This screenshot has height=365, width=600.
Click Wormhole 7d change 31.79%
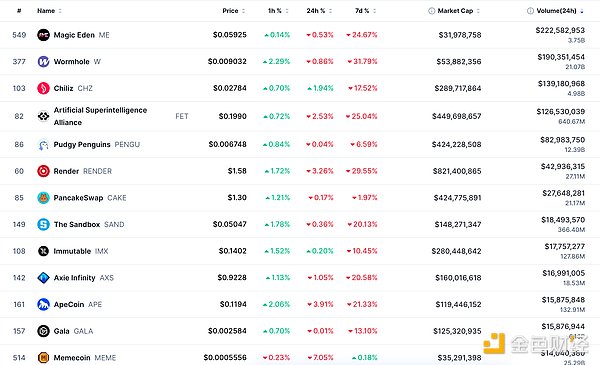[362, 62]
